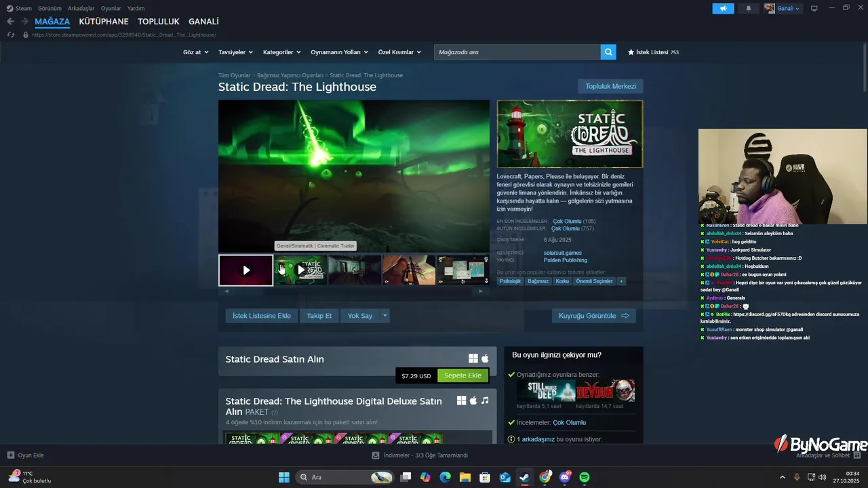Viewport: 868px width, 488px height.
Task: Add a tag with plus button
Action: (x=621, y=281)
